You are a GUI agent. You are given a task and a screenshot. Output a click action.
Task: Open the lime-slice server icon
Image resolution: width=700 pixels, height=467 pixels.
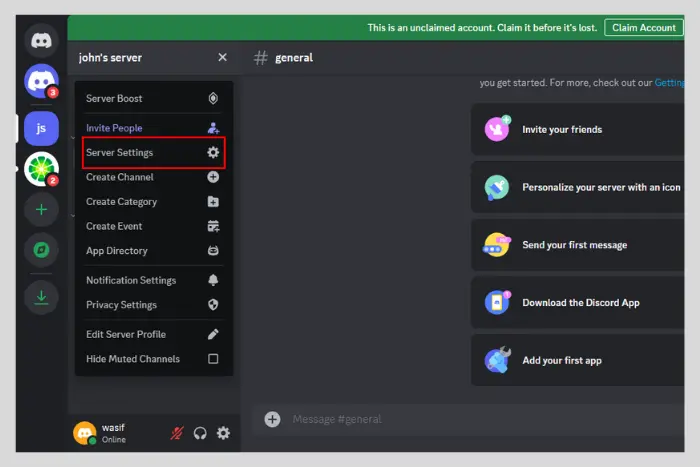point(41,169)
